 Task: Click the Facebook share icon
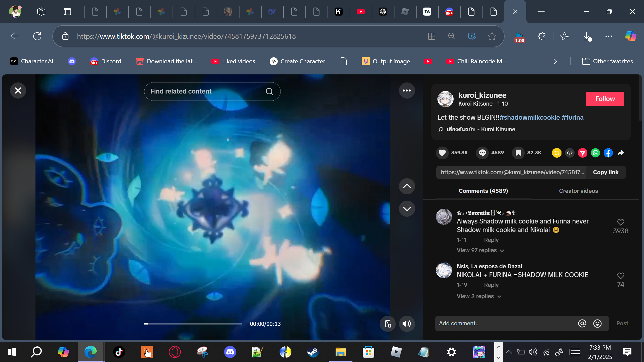(x=608, y=153)
